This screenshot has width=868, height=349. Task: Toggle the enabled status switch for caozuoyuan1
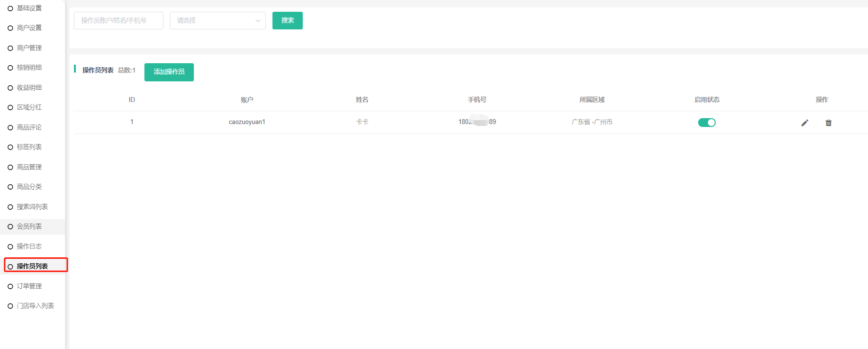point(706,123)
